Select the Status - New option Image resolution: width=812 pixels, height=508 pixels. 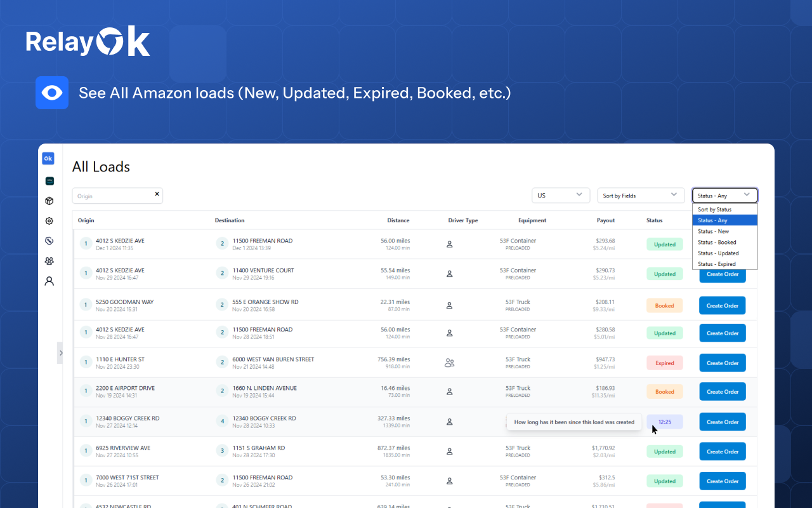[724, 231]
